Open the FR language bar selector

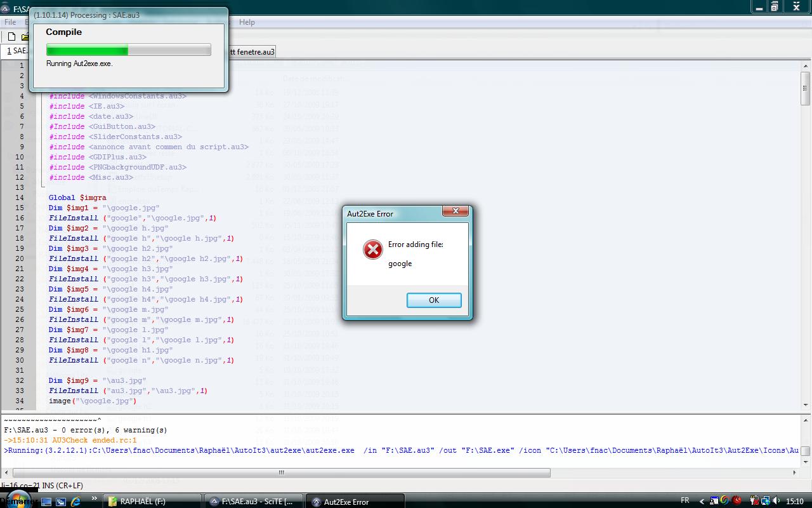pos(685,500)
